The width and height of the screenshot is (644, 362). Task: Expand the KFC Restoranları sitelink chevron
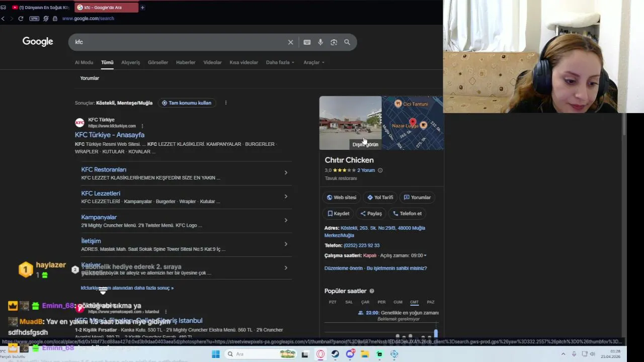tap(286, 172)
